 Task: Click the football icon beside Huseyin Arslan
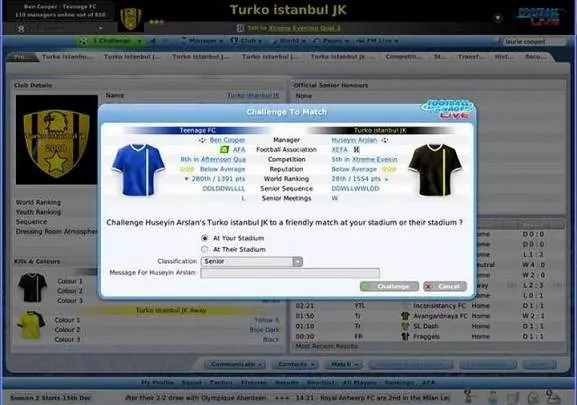385,140
